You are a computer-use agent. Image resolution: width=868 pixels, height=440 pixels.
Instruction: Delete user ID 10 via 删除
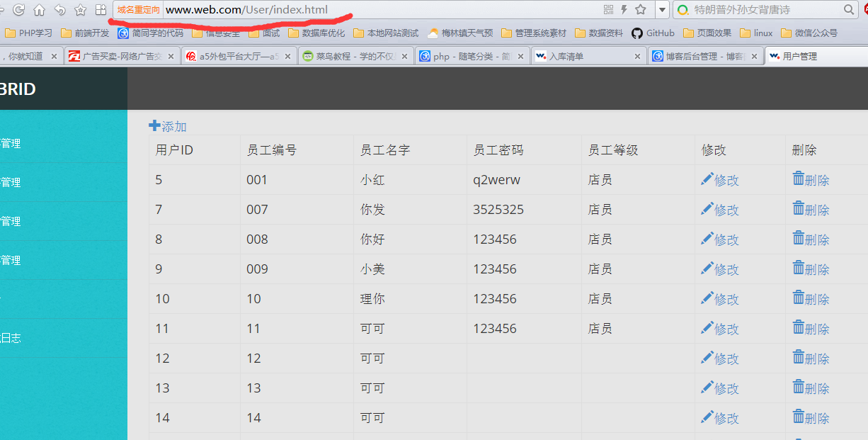[811, 299]
